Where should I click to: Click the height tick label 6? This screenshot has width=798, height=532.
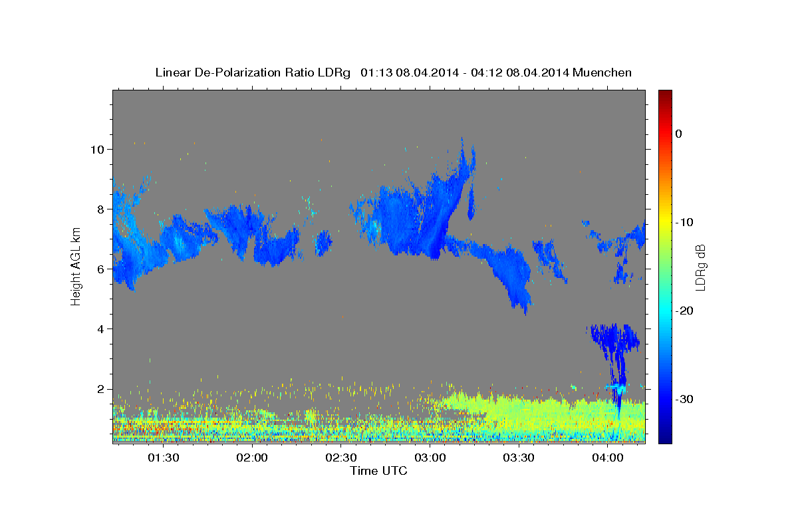coord(101,269)
